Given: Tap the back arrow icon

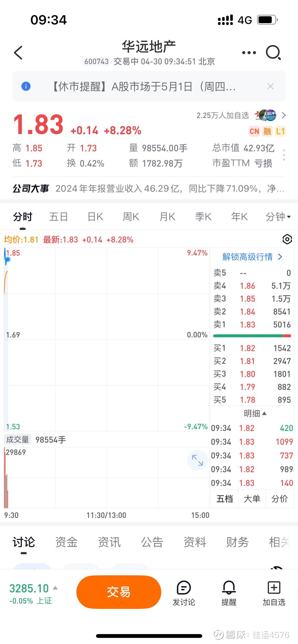Looking at the screenshot, I should [x=18, y=53].
